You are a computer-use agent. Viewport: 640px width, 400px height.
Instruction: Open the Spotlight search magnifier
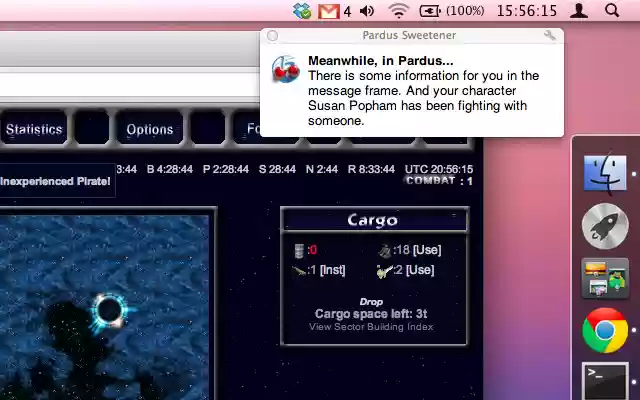[x=612, y=11]
